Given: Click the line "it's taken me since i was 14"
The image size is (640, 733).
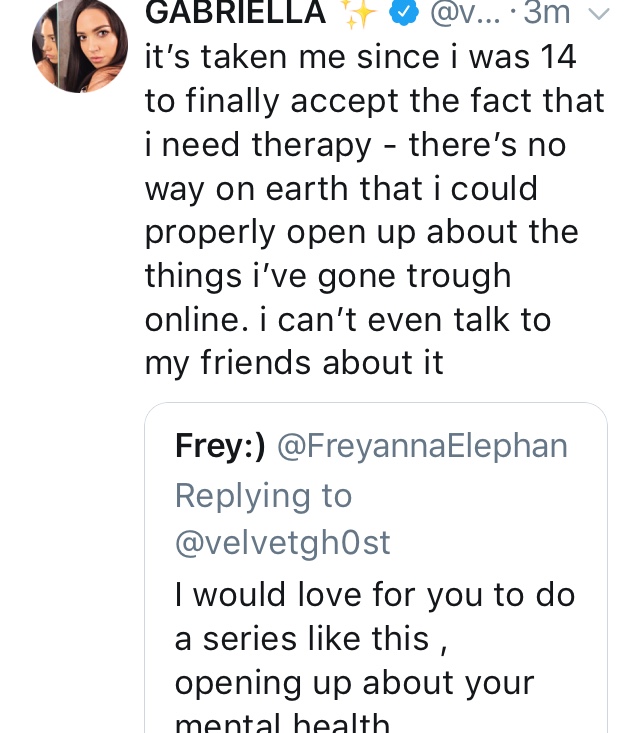Looking at the screenshot, I should click(361, 57).
